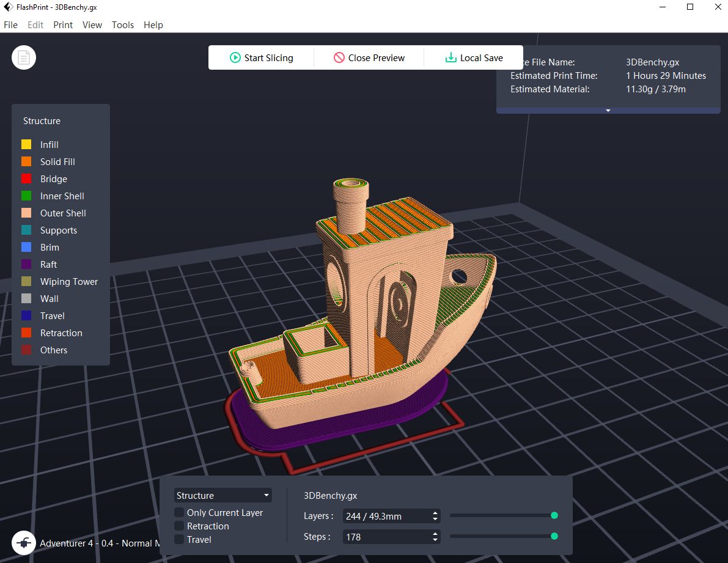Viewport: 728px width, 563px height.
Task: Open the Structure view mode dropdown
Action: 223,495
